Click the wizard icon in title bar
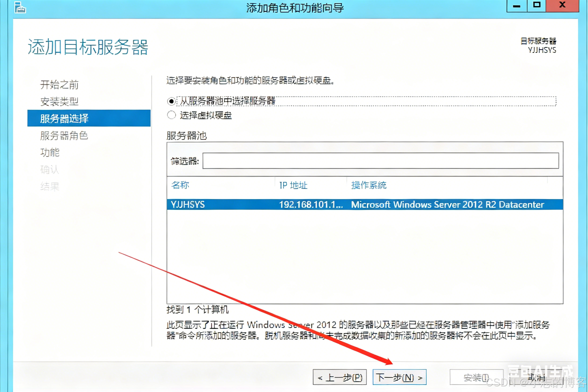Screen dimensions: 588x392 coord(20,7)
